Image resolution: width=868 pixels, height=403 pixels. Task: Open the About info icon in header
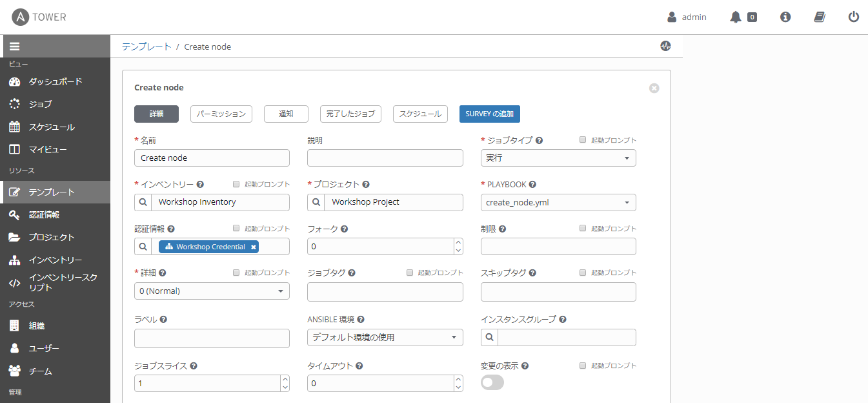(x=785, y=17)
